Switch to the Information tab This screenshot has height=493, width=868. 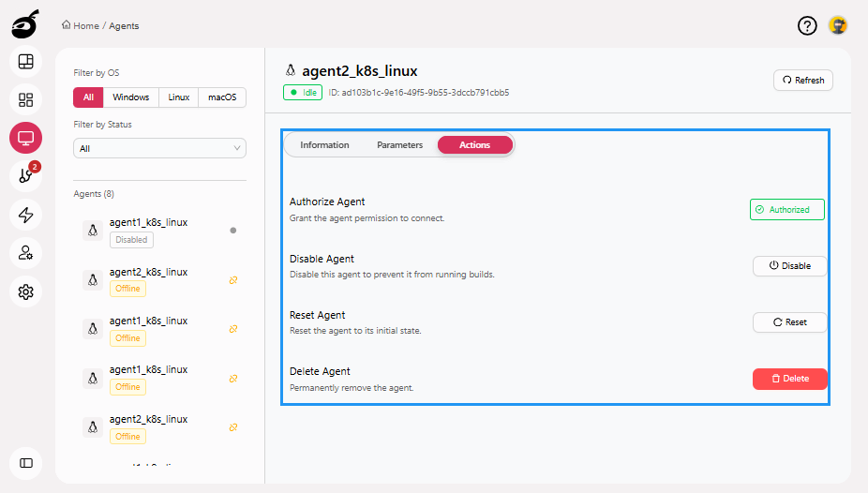(324, 145)
